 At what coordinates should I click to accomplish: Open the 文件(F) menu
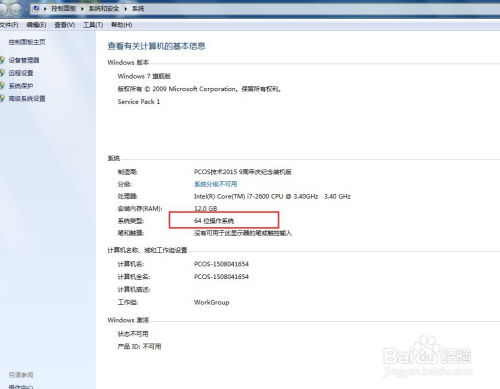tap(9, 25)
